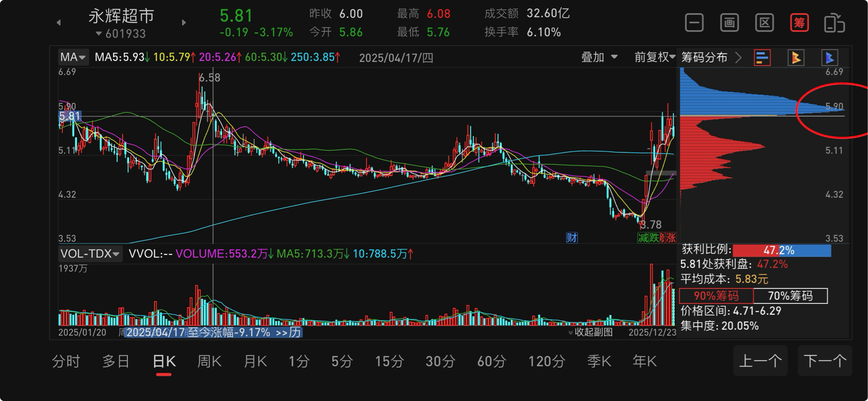Click the 6.58 high price label on chart
The width and height of the screenshot is (868, 401).
coord(209,78)
